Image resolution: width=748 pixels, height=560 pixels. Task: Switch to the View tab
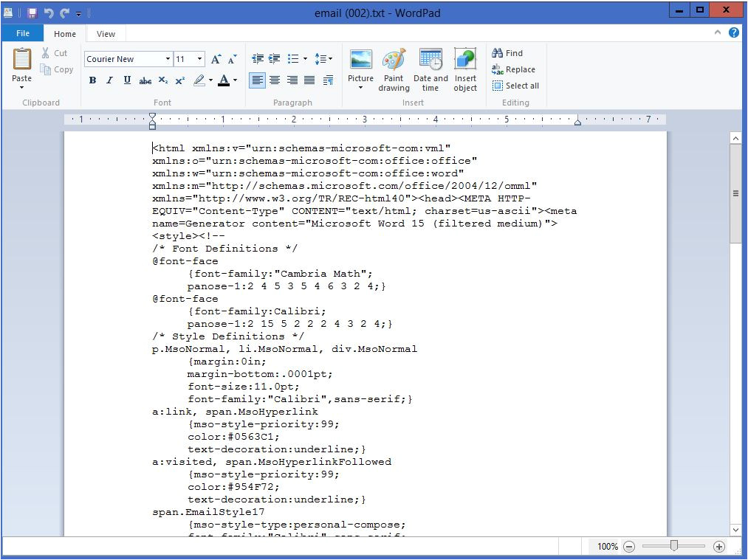click(x=106, y=34)
